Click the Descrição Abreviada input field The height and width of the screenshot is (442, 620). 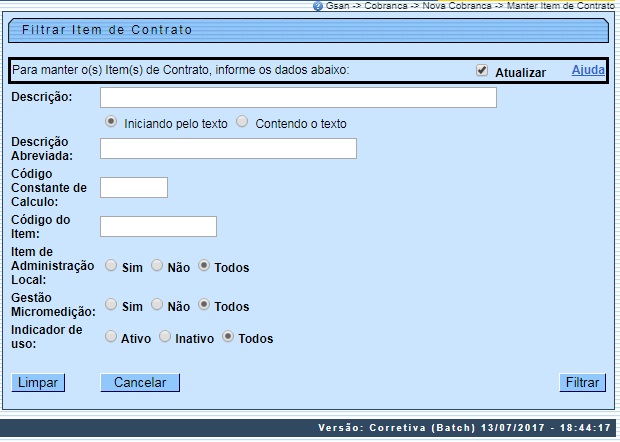click(x=228, y=149)
